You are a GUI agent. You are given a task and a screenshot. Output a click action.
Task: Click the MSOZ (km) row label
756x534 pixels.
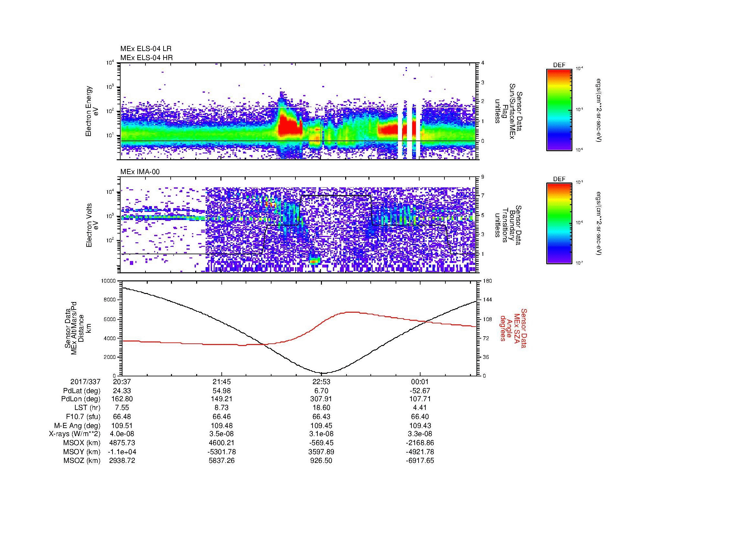(x=82, y=461)
